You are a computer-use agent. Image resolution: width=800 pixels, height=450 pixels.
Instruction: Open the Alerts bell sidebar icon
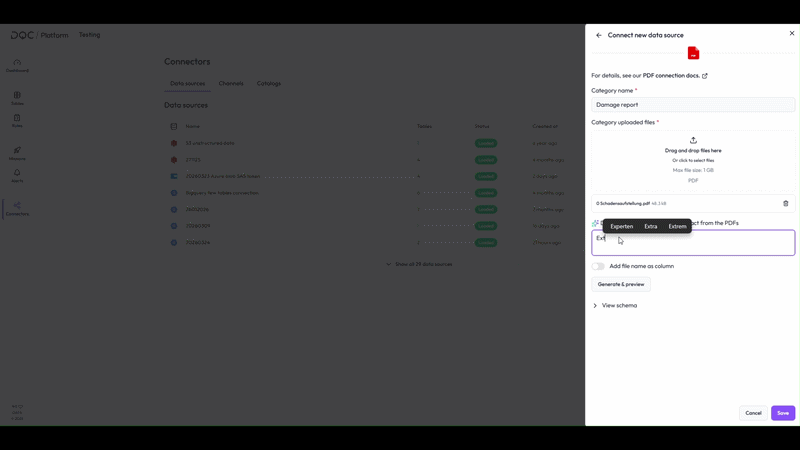(x=17, y=176)
